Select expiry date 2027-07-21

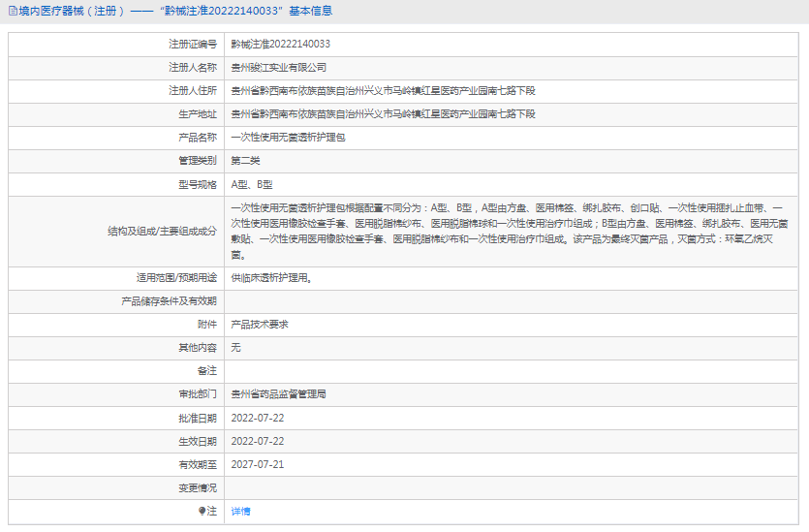(x=257, y=464)
